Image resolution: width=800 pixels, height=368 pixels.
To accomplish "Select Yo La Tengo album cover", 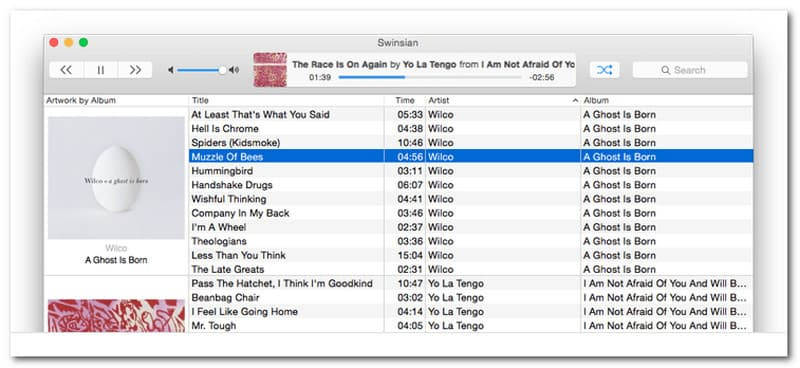I will 116,316.
